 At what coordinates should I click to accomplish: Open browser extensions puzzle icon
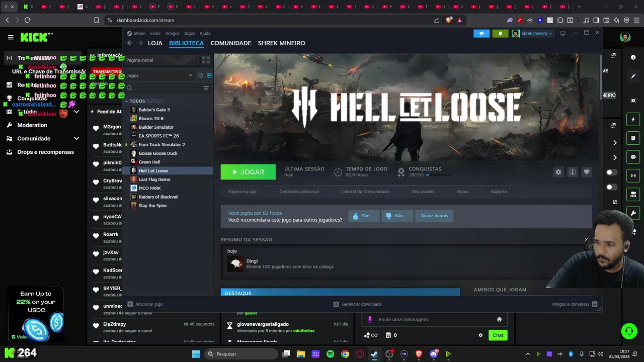(x=560, y=20)
